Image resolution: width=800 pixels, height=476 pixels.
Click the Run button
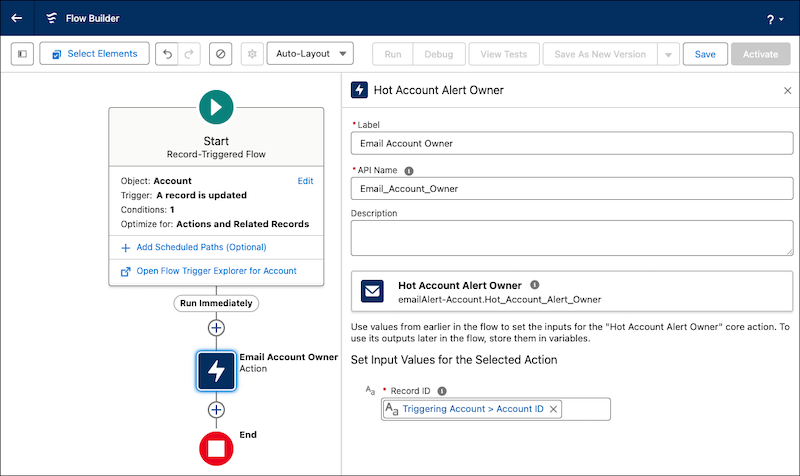(393, 54)
